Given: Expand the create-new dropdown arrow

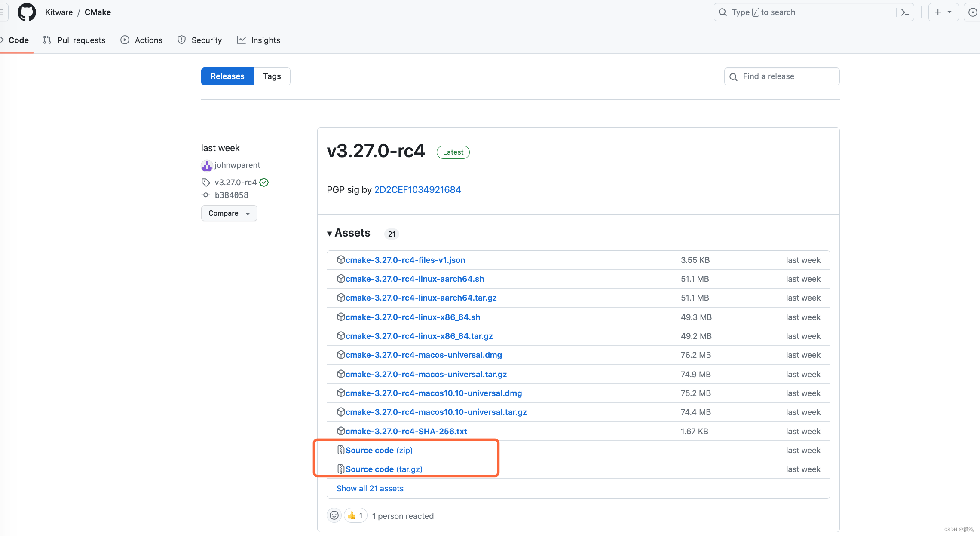Looking at the screenshot, I should click(949, 12).
